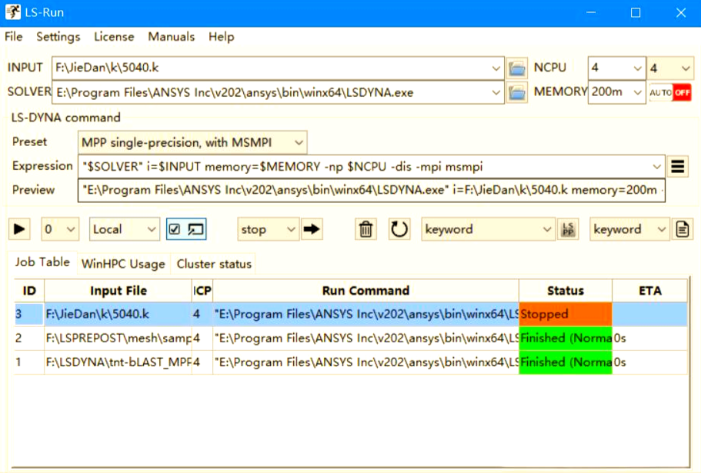The image size is (701, 473).
Task: Start the job with the play button
Action: [20, 229]
